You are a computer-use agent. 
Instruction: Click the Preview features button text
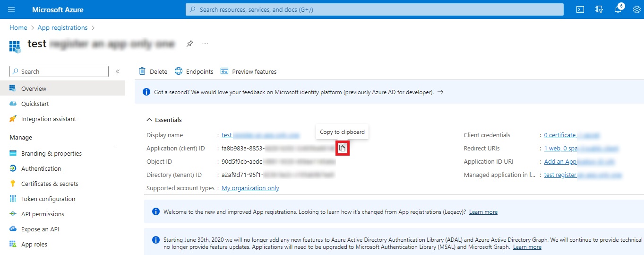[254, 71]
